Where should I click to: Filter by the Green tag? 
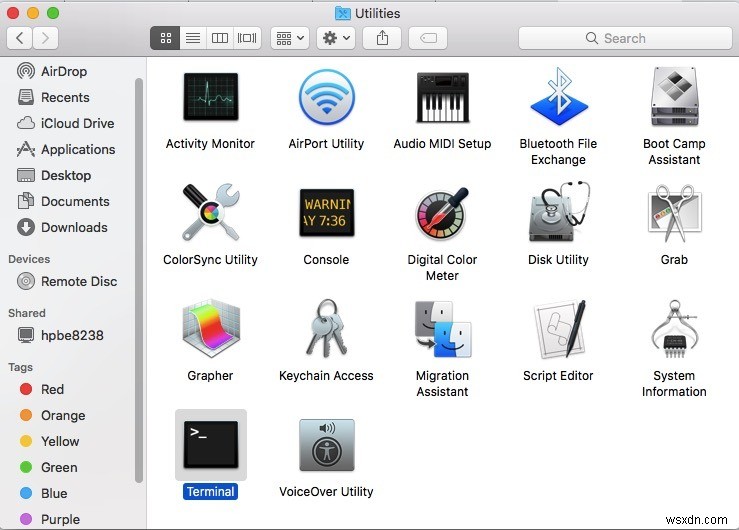point(49,467)
